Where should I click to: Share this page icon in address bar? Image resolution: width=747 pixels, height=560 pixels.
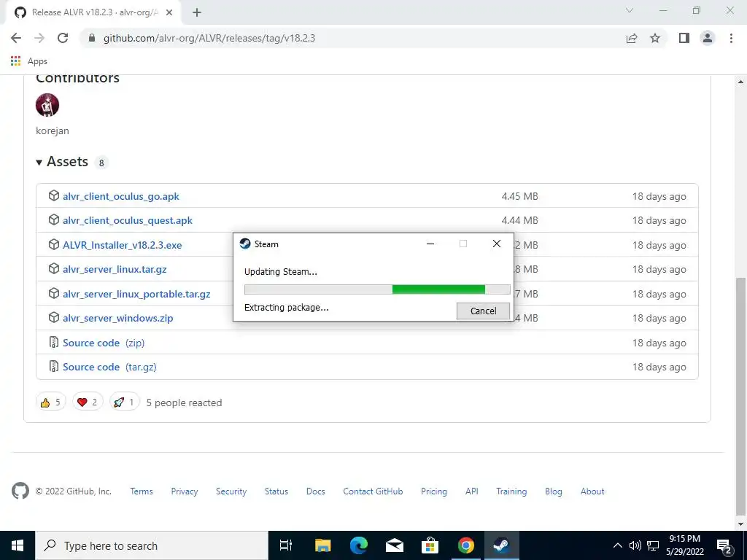(x=632, y=38)
